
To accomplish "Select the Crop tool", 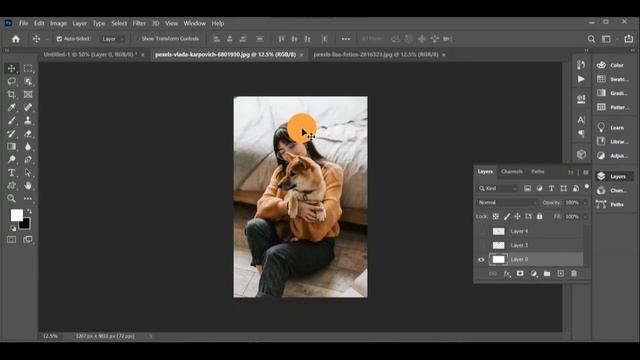I will tap(11, 94).
